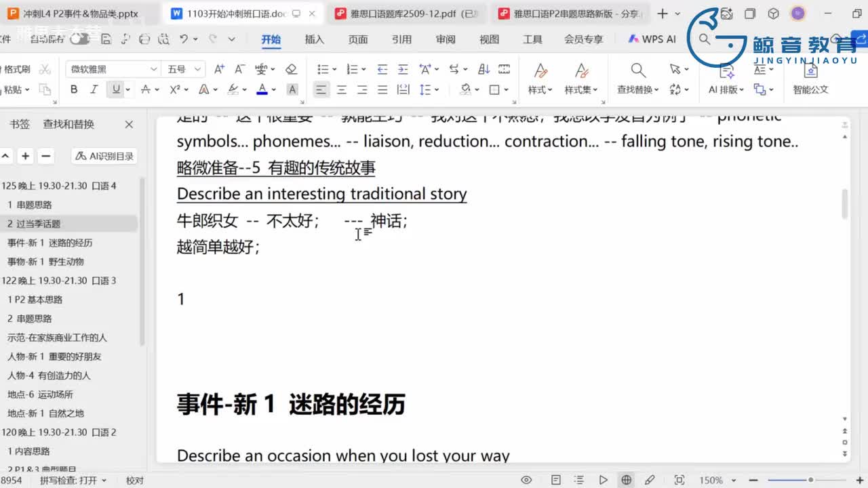Decrease font size with A- icon
Image resolution: width=868 pixels, height=488 pixels.
pos(239,69)
